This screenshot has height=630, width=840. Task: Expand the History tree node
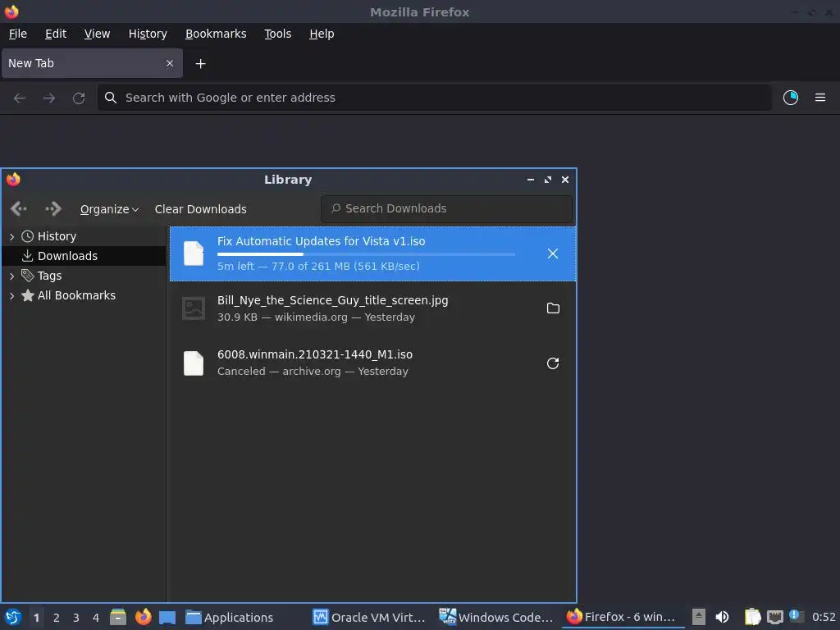click(11, 236)
